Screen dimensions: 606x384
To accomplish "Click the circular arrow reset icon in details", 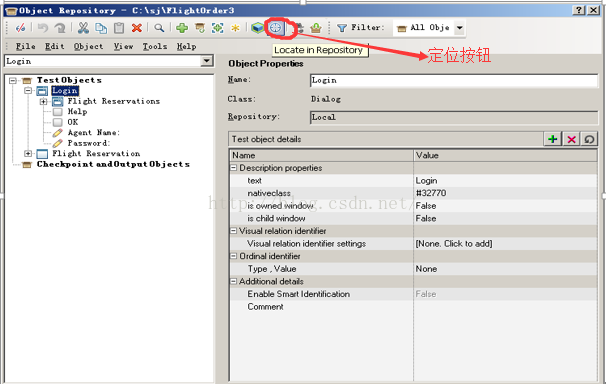I will coord(589,139).
